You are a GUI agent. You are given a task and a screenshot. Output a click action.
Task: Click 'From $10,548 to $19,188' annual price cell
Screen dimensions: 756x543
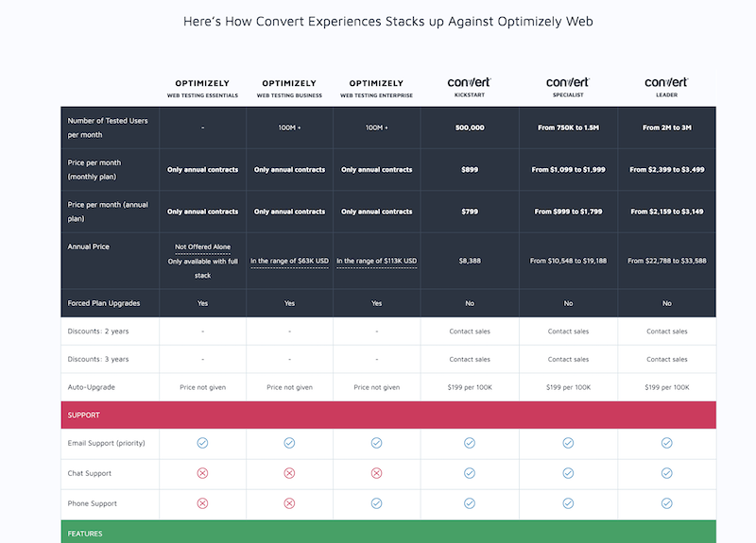pos(569,261)
